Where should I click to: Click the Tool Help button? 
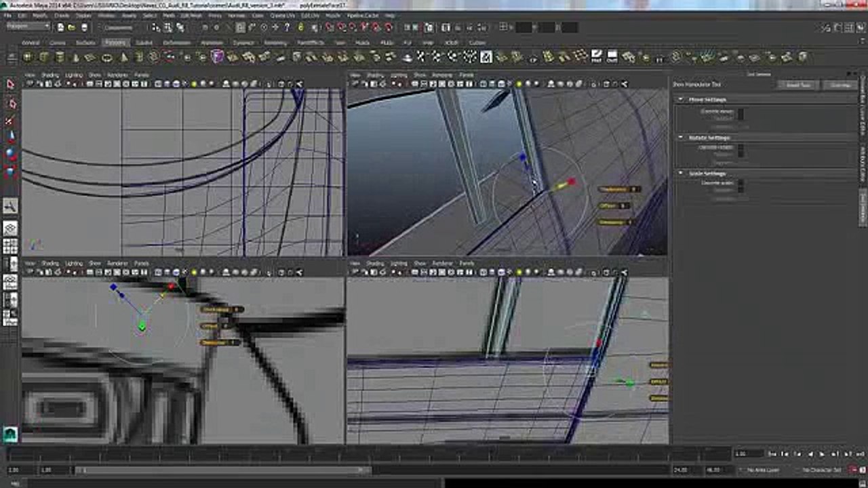tap(840, 85)
